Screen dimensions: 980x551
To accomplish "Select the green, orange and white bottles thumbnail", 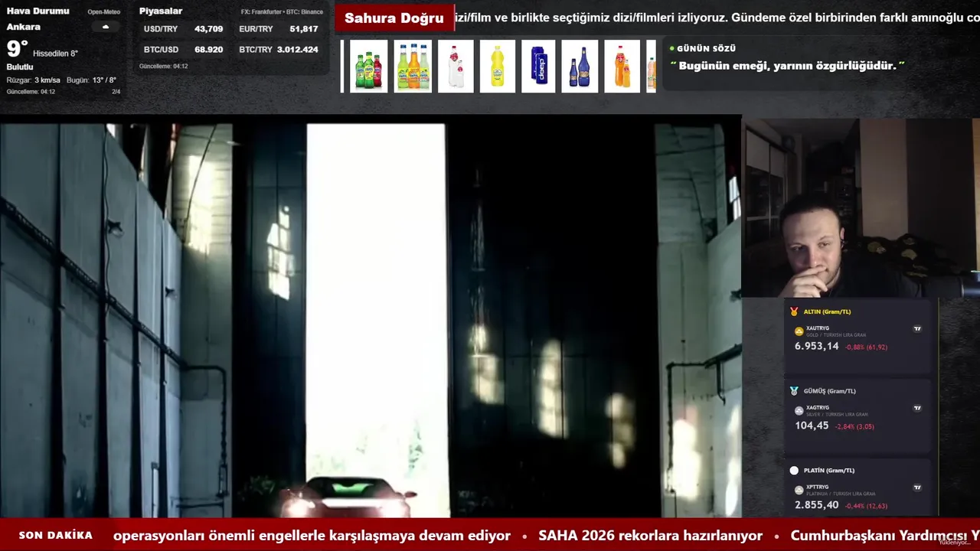I will pyautogui.click(x=413, y=67).
